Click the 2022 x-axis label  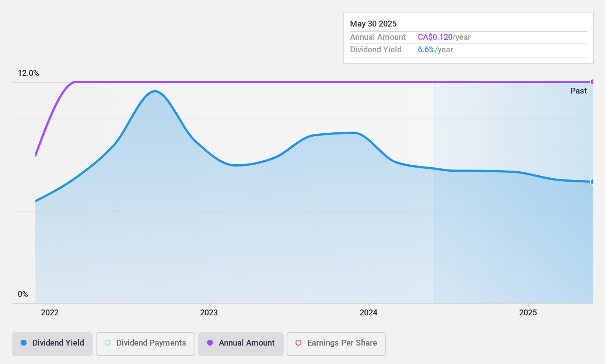tap(50, 313)
